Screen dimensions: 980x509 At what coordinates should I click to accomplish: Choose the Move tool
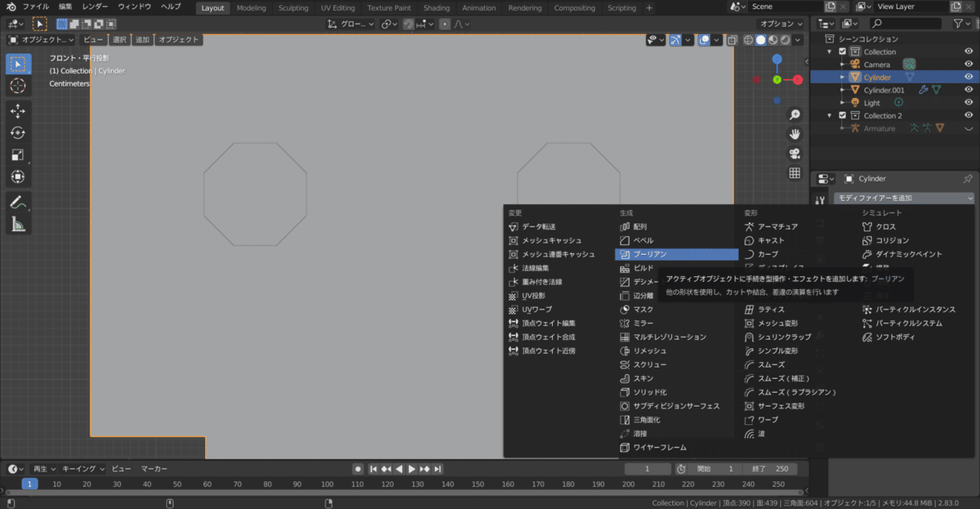18,111
